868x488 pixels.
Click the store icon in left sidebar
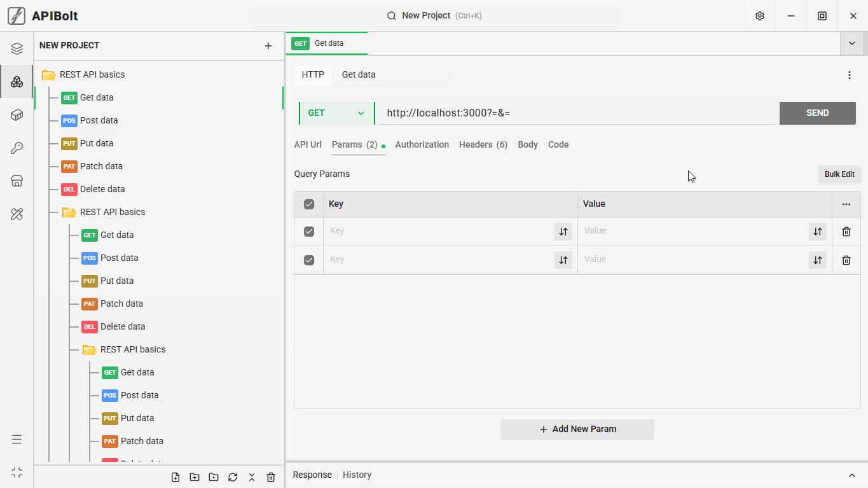(x=17, y=181)
